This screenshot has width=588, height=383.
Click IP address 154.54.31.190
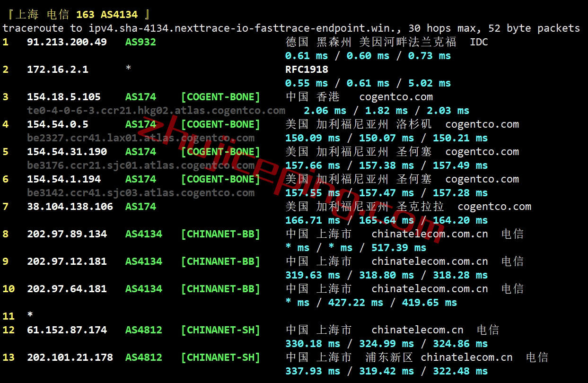coord(67,152)
